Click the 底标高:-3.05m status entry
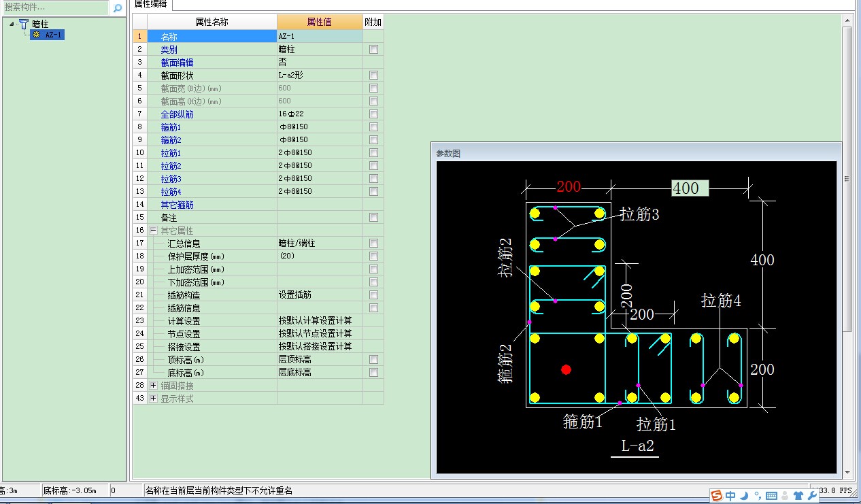 [70, 490]
